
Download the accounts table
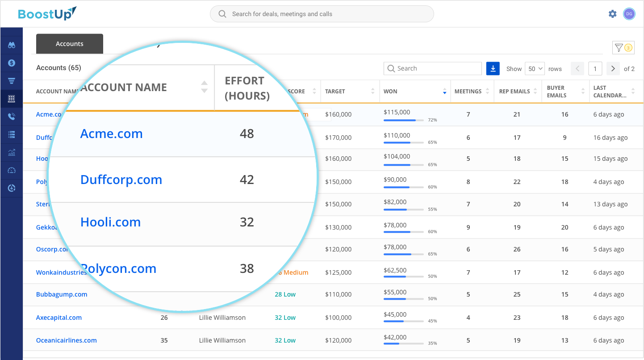click(x=493, y=68)
